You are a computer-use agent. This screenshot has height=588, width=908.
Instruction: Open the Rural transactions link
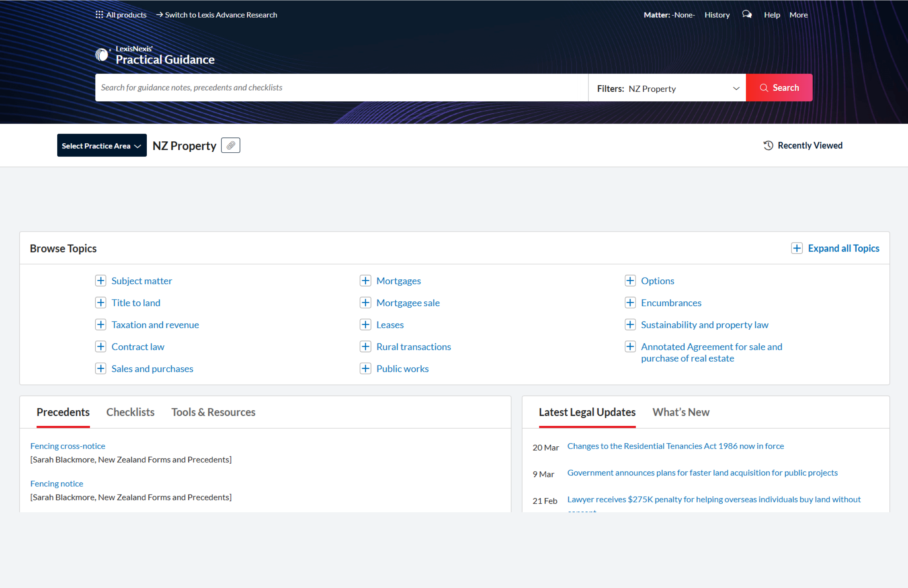[413, 347]
